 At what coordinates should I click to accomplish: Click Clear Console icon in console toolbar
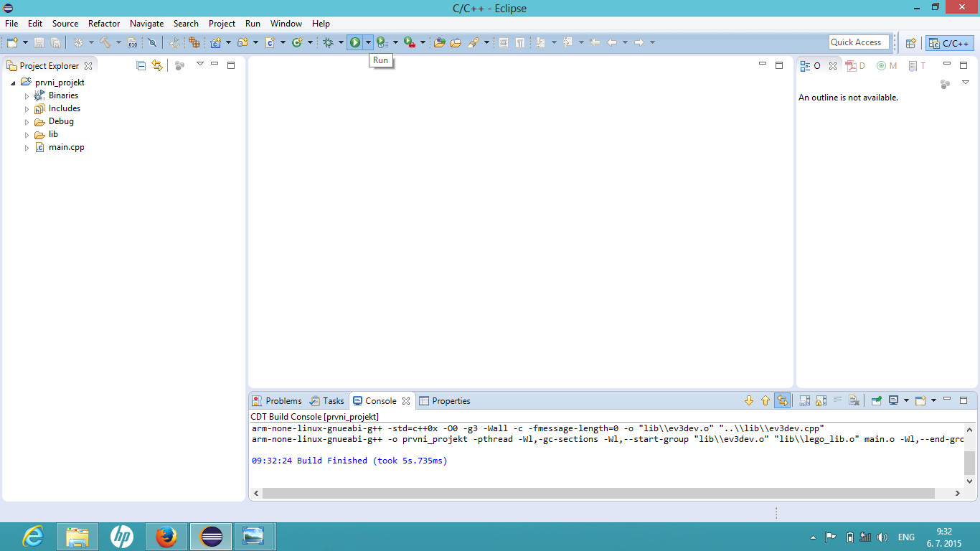(x=854, y=400)
